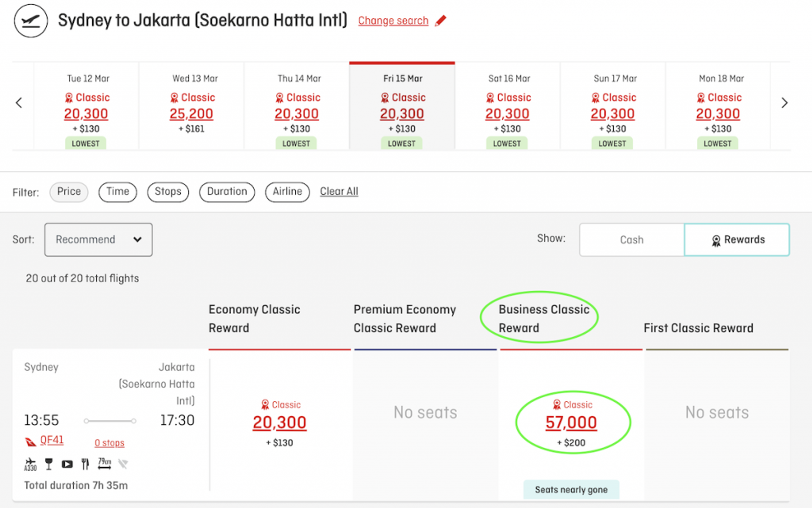Go to next dates with right arrow
Screen dimensions: 812x508
[x=785, y=103]
